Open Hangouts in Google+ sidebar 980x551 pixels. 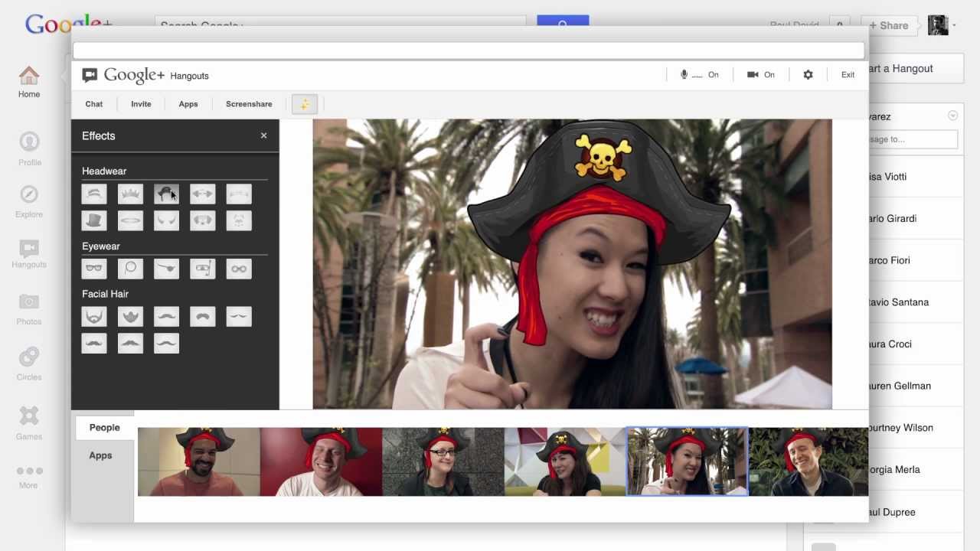point(29,254)
